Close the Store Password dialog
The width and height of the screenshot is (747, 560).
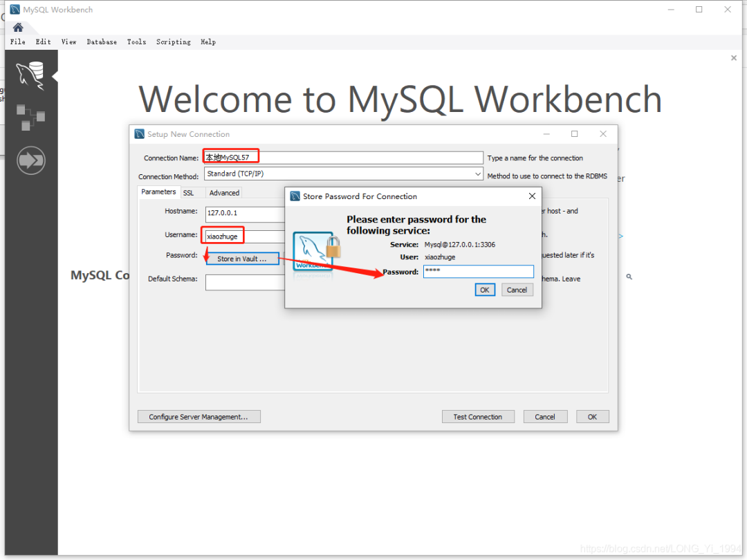click(532, 196)
